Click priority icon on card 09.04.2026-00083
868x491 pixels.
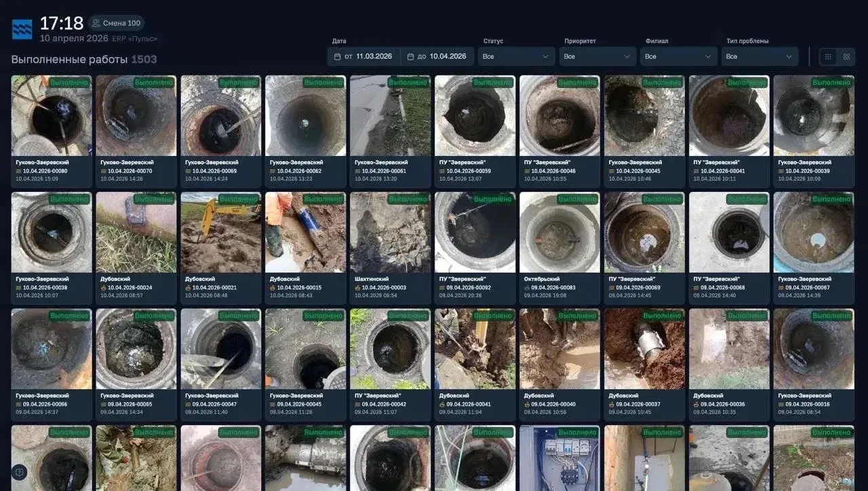[527, 288]
